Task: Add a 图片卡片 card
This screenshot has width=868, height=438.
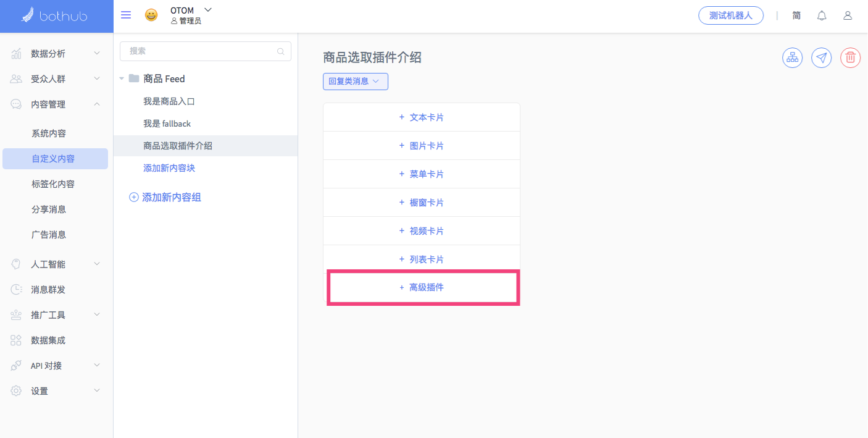Action: click(x=422, y=146)
